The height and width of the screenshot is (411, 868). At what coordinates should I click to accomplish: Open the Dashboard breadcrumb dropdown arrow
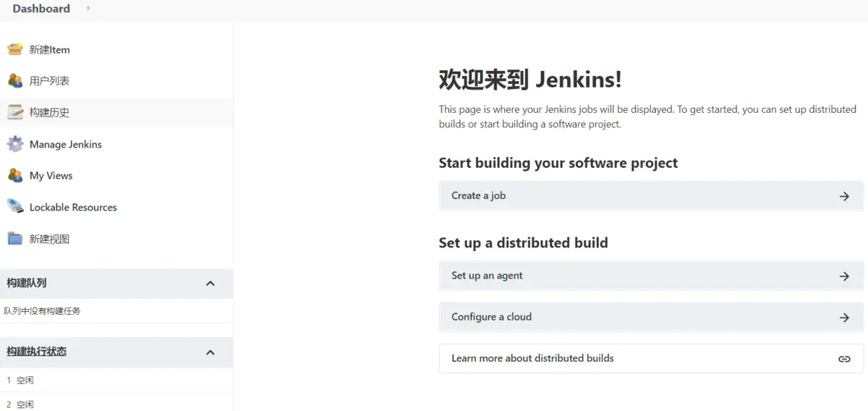(88, 9)
